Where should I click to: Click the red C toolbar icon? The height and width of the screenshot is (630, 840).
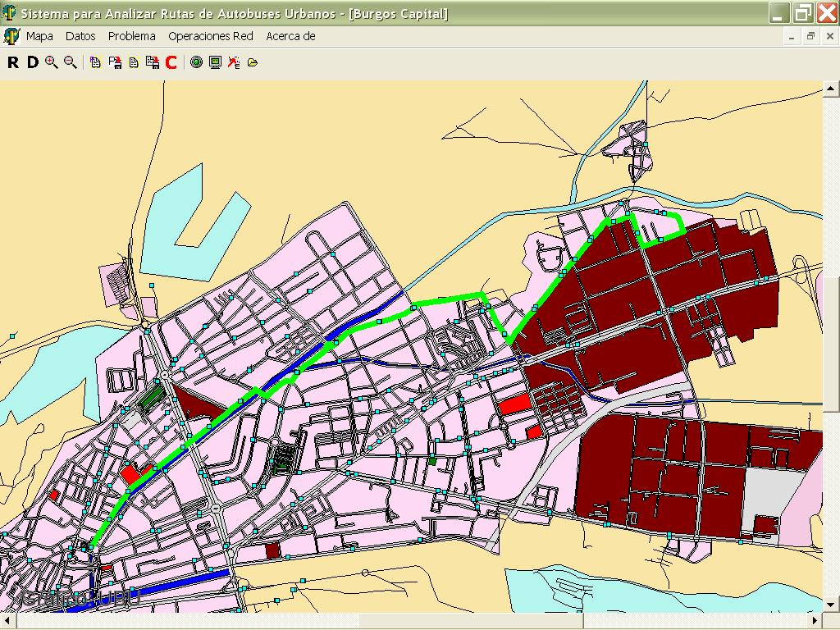[171, 62]
